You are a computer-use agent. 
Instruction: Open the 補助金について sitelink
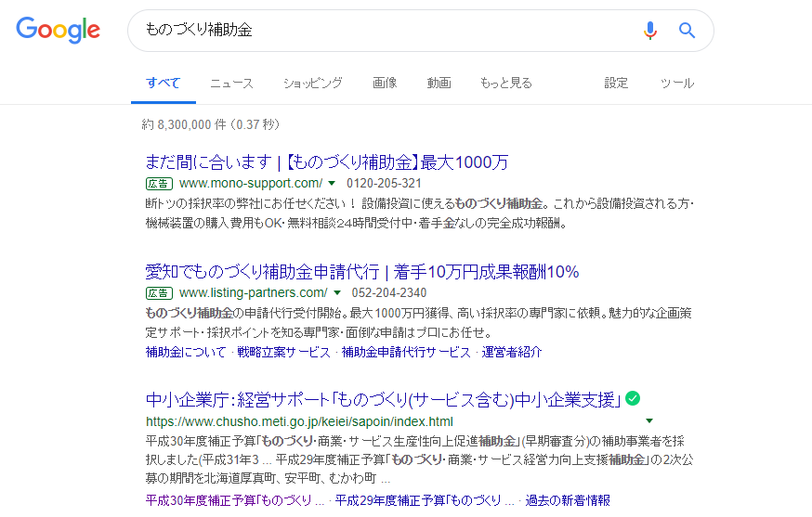click(186, 353)
